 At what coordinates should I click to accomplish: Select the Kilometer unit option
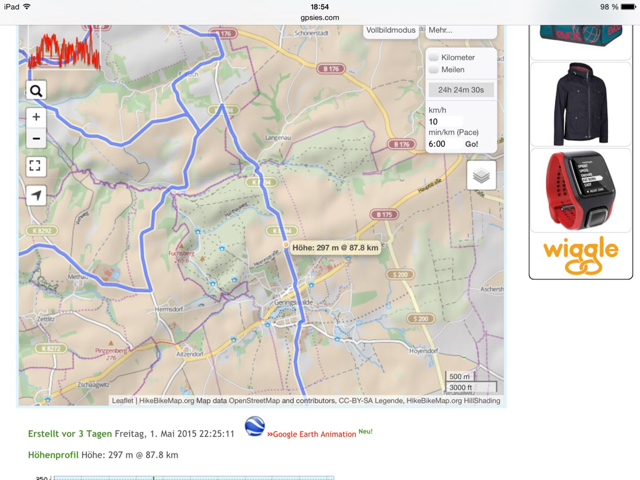(x=434, y=57)
